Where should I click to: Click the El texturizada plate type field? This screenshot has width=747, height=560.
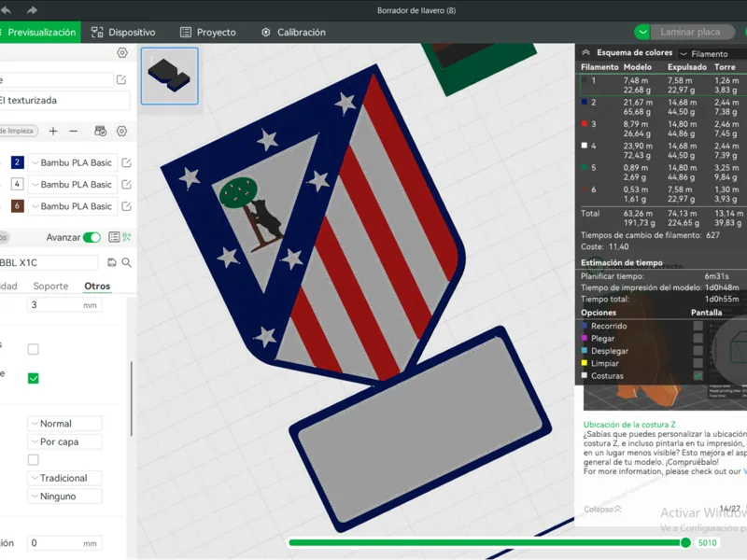64,101
